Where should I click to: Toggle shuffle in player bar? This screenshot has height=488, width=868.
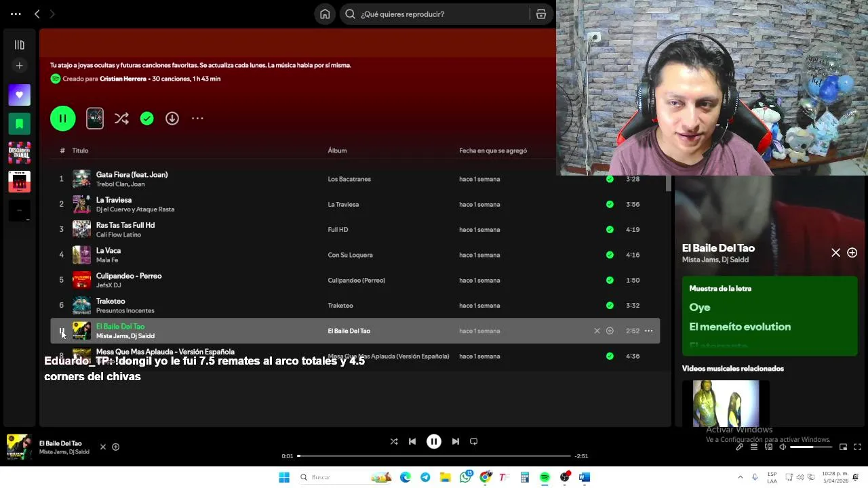[x=394, y=441]
